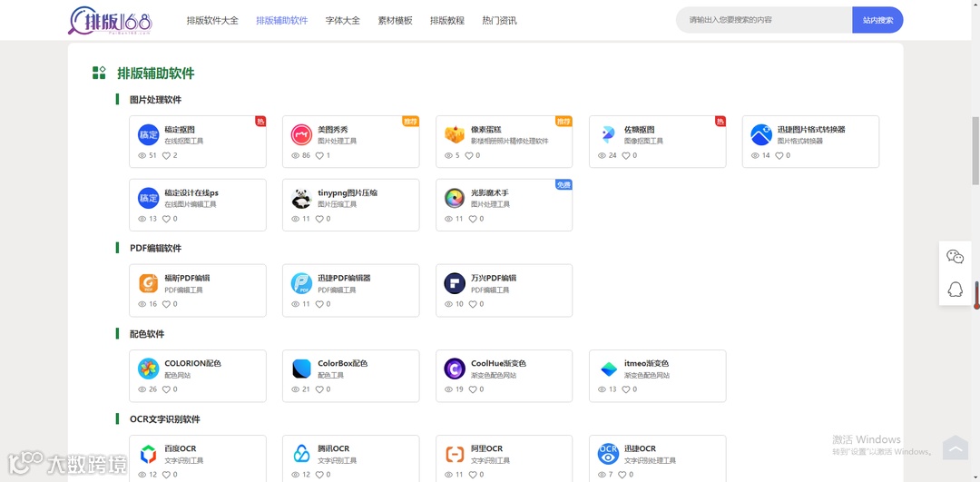Click the OCR文字识别软件 section heading
Screen dimensions: 980x482
(x=165, y=418)
